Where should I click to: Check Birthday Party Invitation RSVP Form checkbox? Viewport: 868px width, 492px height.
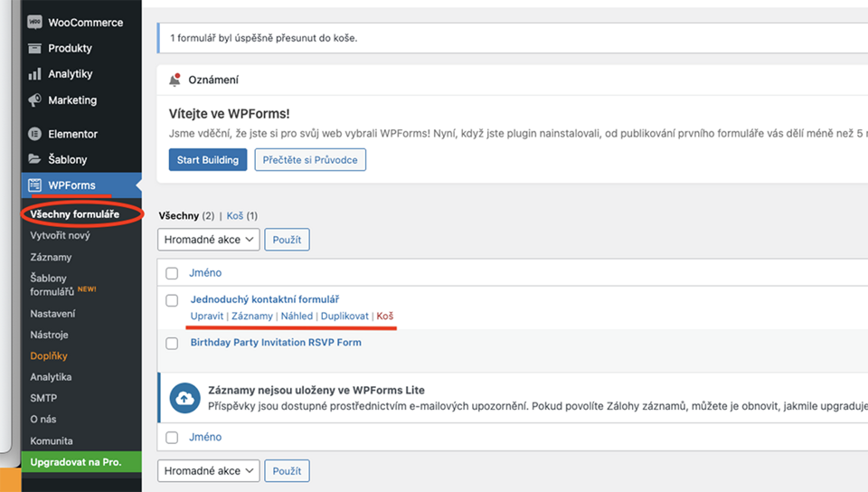[172, 343]
